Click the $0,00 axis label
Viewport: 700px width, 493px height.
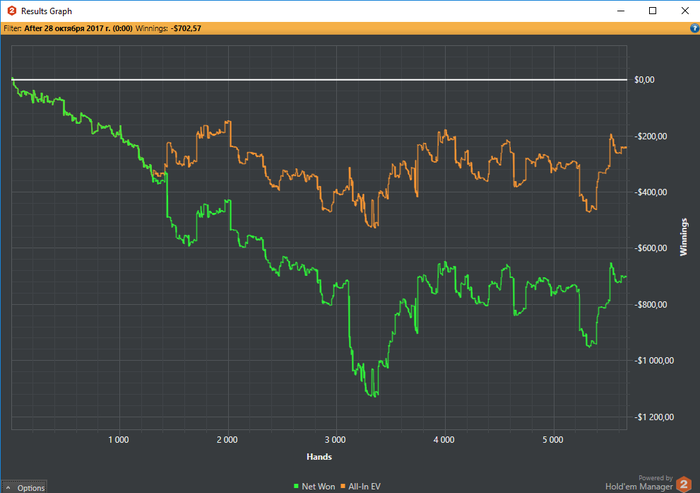pyautogui.click(x=644, y=80)
